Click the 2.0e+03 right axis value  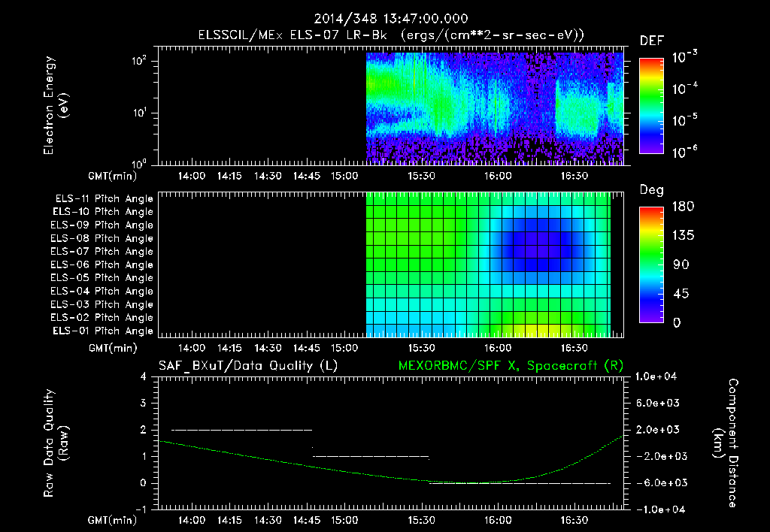tap(658, 430)
